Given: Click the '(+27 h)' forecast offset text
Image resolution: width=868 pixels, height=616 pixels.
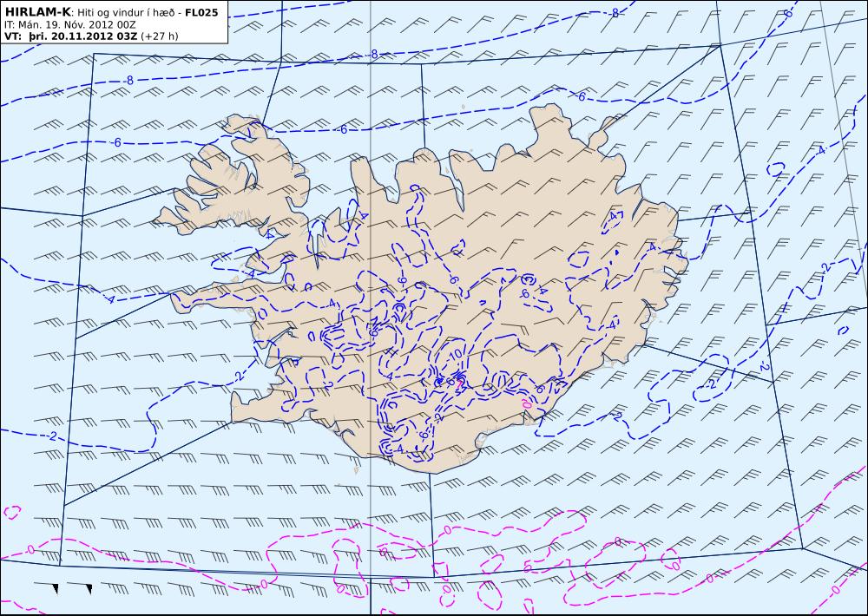Looking at the screenshot, I should [160, 36].
